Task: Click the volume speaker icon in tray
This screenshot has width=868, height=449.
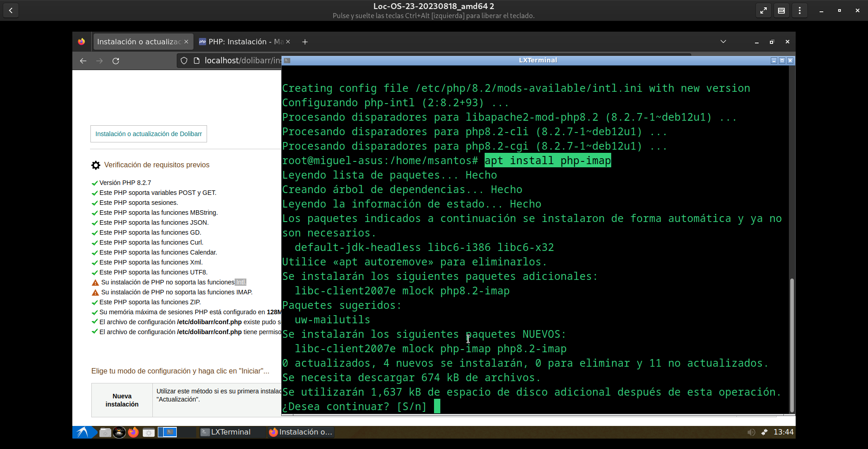Action: coord(751,432)
